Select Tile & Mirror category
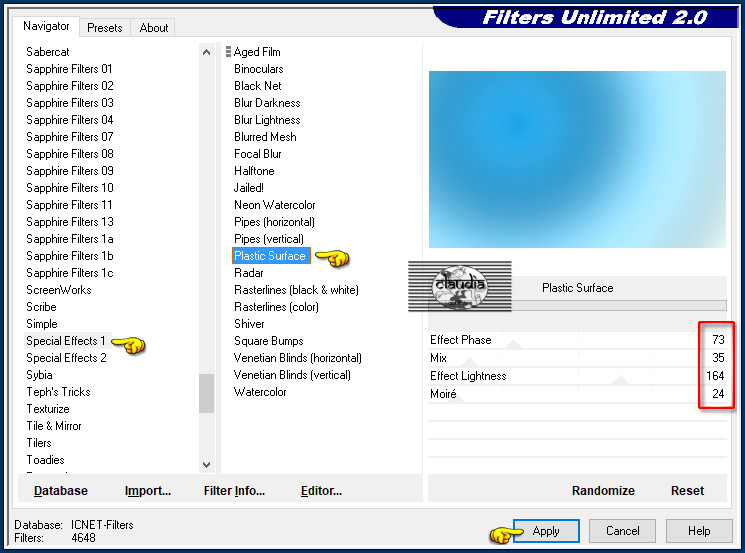 pos(54,426)
